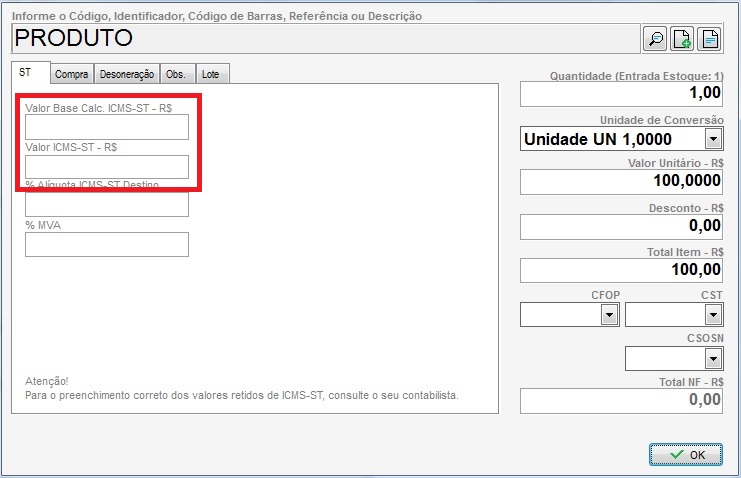The width and height of the screenshot is (741, 478).
Task: Select the Desoneração tab
Action: pyautogui.click(x=127, y=74)
